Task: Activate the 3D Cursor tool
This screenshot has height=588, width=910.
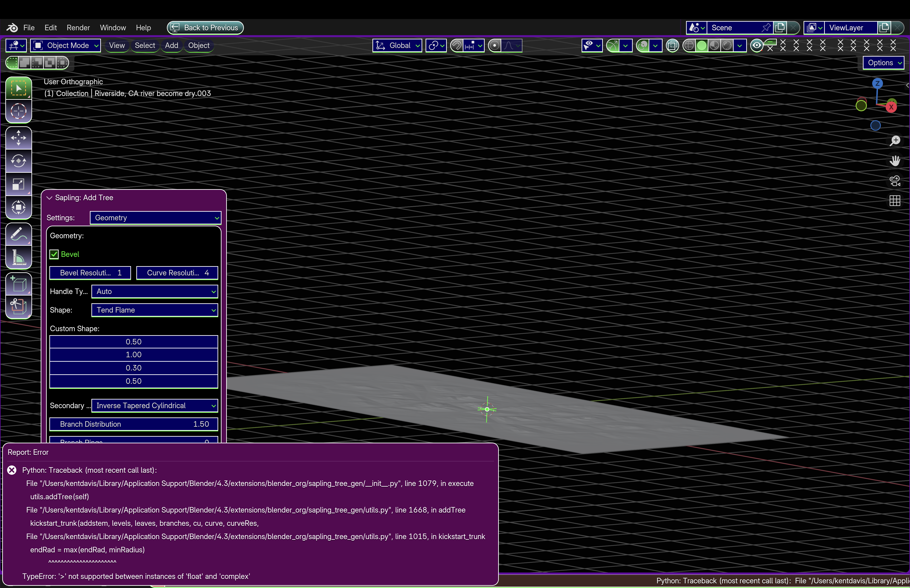Action: [18, 111]
